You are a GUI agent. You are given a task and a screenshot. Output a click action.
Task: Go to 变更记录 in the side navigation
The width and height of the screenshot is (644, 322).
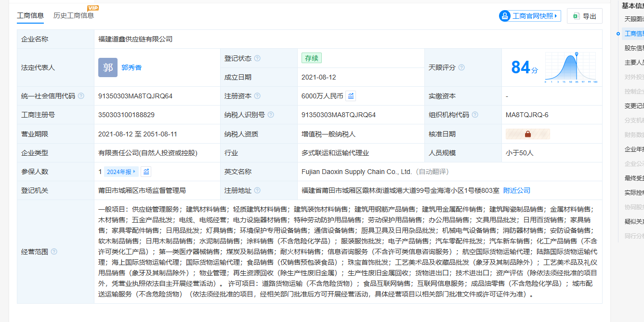coord(634,106)
